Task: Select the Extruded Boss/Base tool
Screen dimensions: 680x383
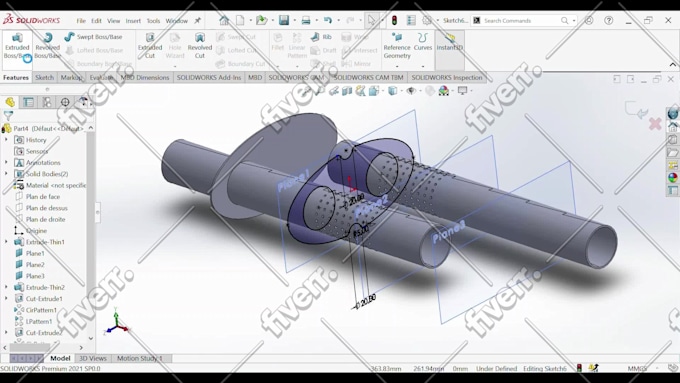Action: (17, 47)
